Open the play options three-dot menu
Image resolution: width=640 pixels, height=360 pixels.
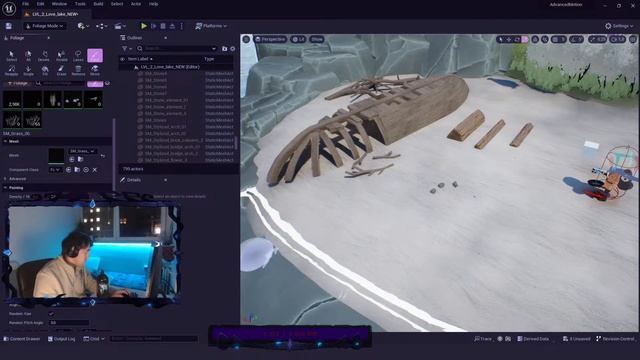tap(182, 26)
